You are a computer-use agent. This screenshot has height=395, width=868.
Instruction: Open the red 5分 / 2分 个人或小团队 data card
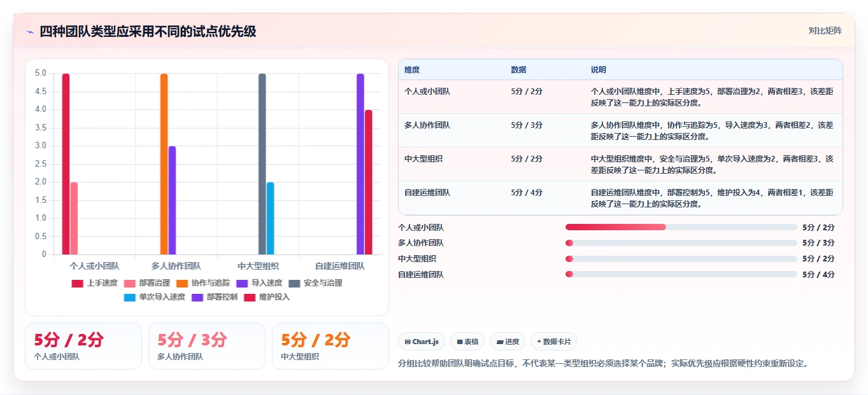click(83, 346)
